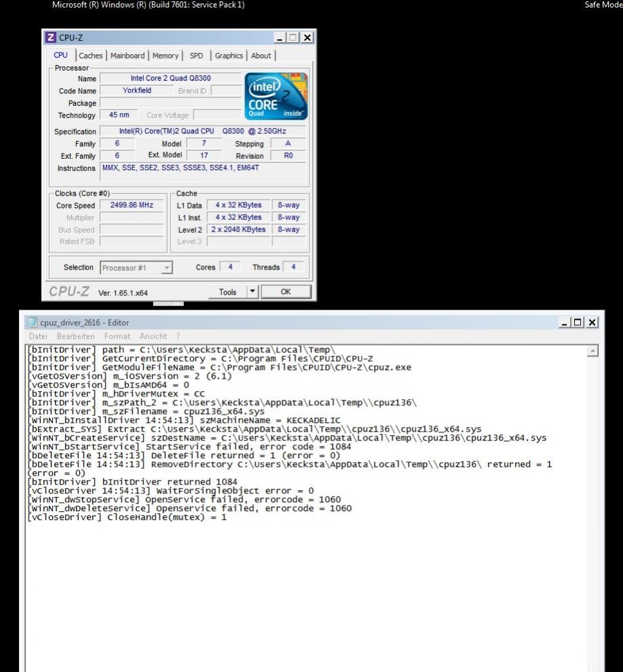Viewport: 623px width, 672px height.
Task: Click the Windows Build 7601 desktop text
Action: [x=148, y=5]
